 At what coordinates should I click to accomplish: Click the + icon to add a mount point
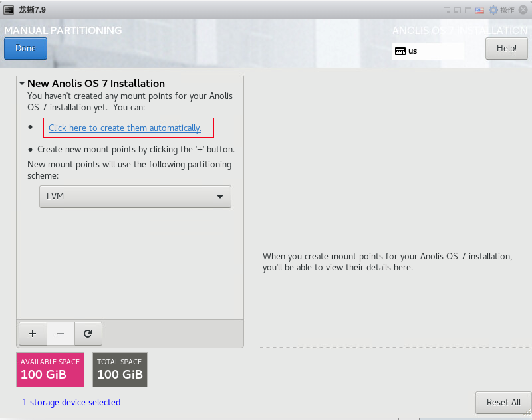click(32, 333)
